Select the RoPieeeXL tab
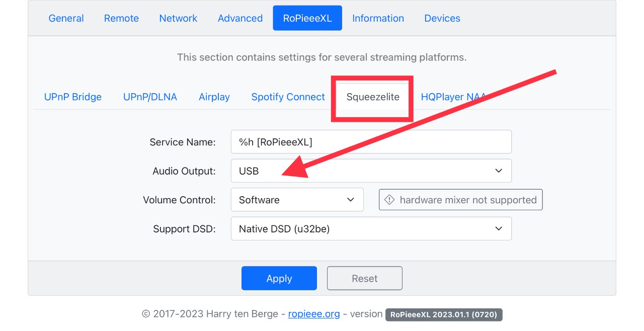 click(307, 18)
